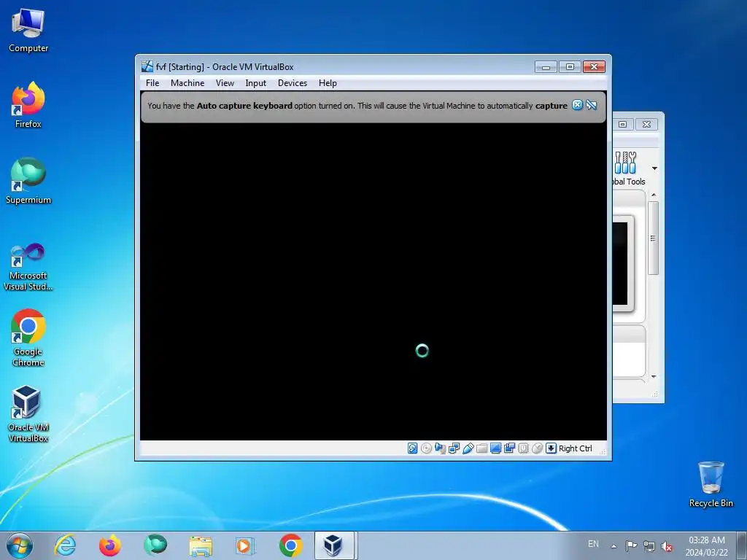Viewport: 747px width, 560px height.
Task: Click the network adapters indicator icon
Action: click(x=454, y=448)
